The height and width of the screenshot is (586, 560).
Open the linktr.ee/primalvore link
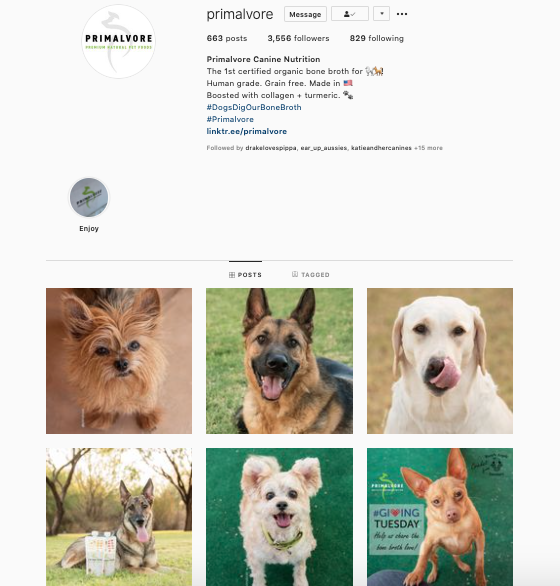247,131
